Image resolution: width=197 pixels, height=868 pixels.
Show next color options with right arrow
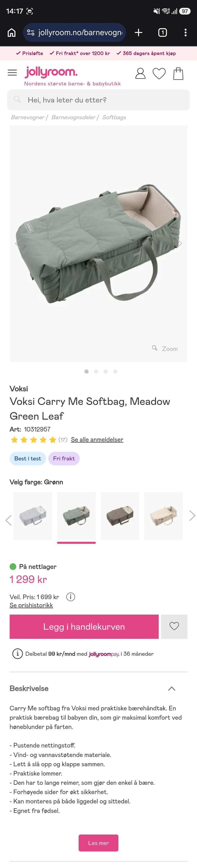[x=192, y=516]
